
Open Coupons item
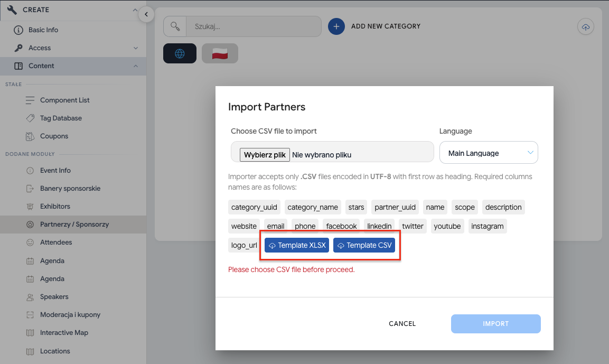click(x=54, y=136)
